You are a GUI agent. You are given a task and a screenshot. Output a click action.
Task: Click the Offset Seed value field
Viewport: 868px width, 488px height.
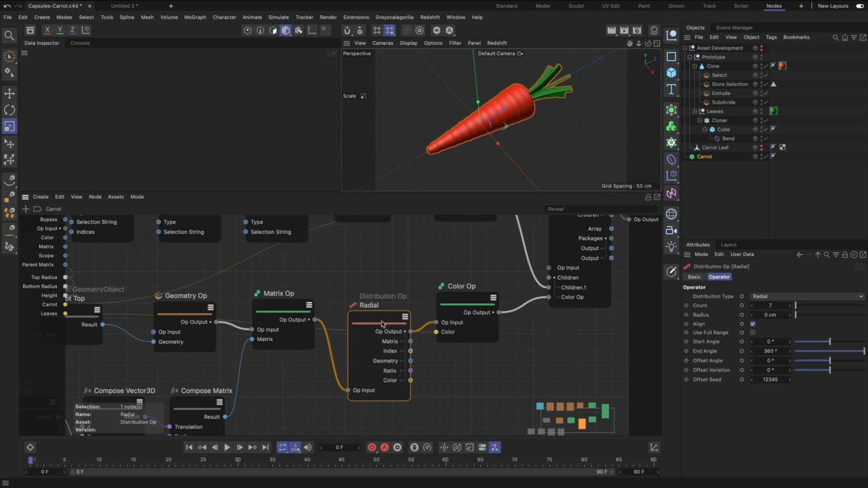click(771, 380)
